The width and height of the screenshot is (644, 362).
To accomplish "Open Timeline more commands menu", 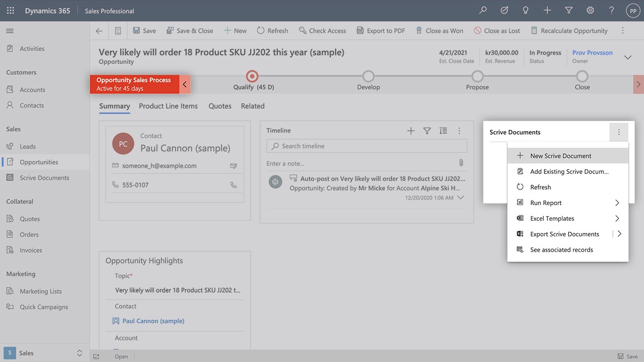I will (x=459, y=131).
